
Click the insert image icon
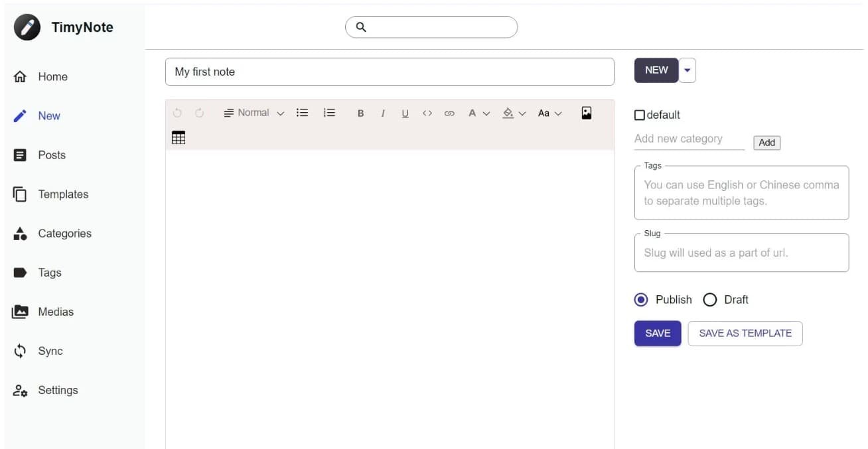coord(586,113)
